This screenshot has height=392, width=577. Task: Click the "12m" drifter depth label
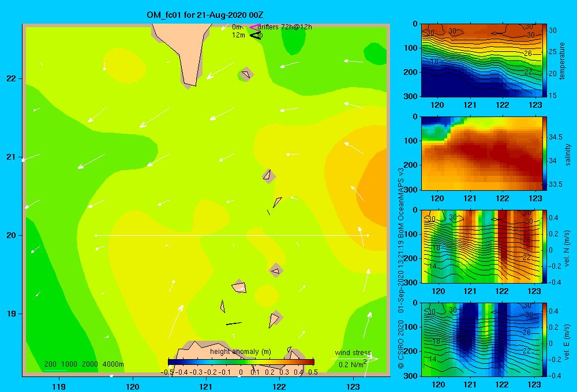(238, 35)
